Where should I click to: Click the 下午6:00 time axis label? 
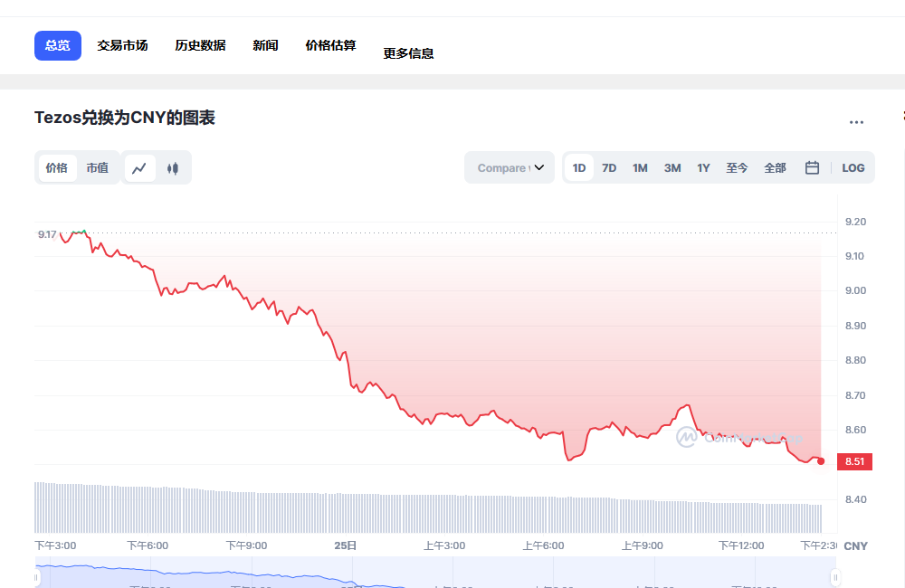point(148,545)
